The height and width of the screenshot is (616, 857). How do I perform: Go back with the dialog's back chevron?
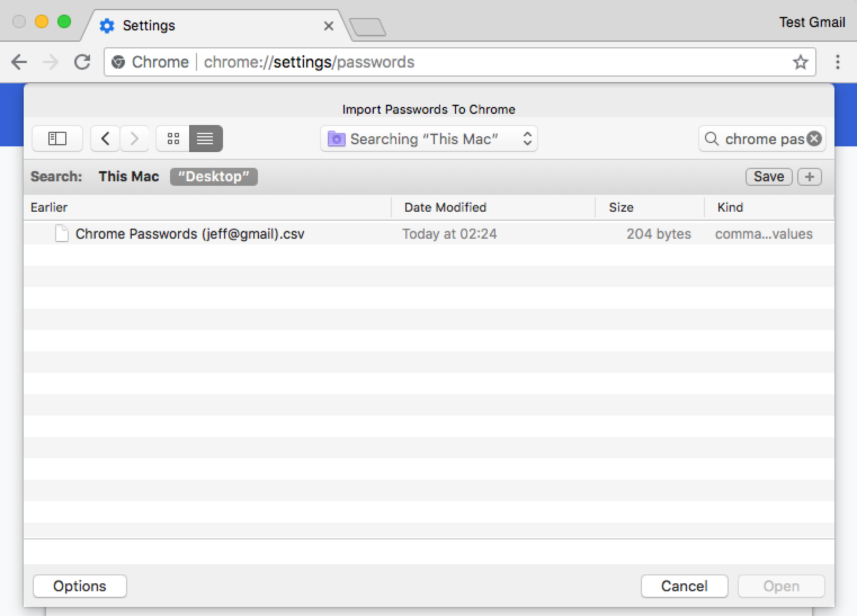click(105, 138)
